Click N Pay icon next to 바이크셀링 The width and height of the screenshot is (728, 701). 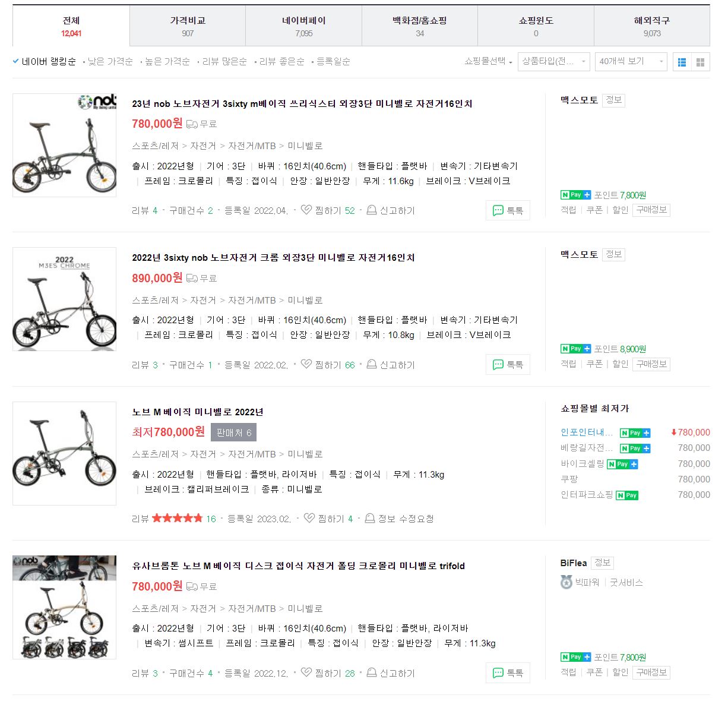click(x=622, y=464)
